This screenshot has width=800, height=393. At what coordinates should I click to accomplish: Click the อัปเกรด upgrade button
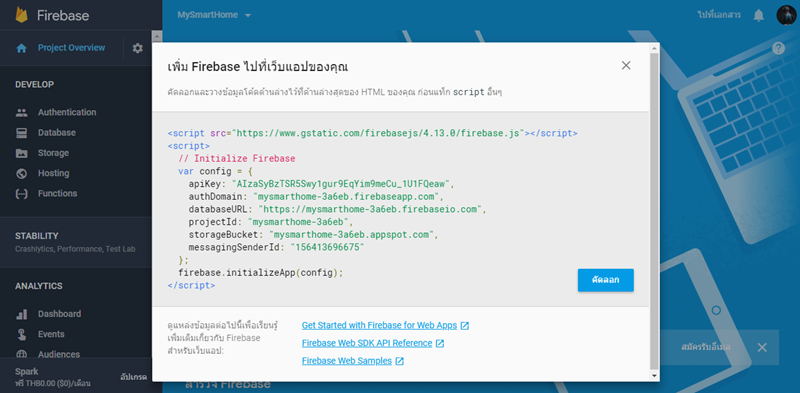(134, 377)
